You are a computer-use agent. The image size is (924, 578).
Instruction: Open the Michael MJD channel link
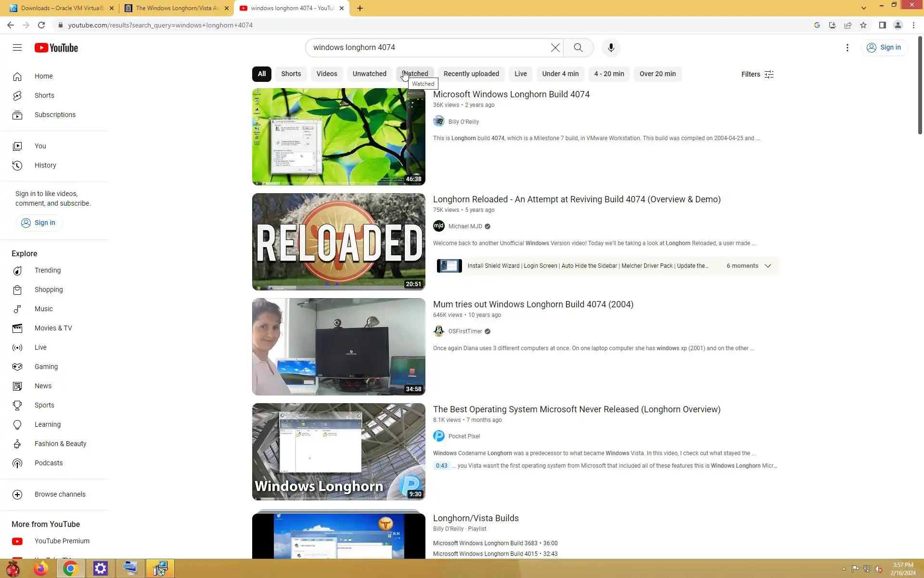pos(465,226)
